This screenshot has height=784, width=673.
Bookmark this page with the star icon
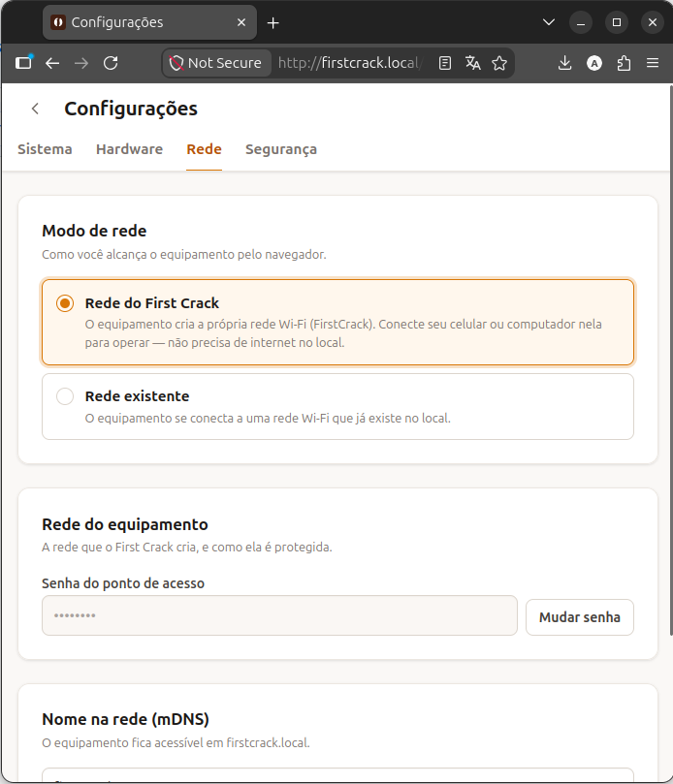(x=499, y=63)
